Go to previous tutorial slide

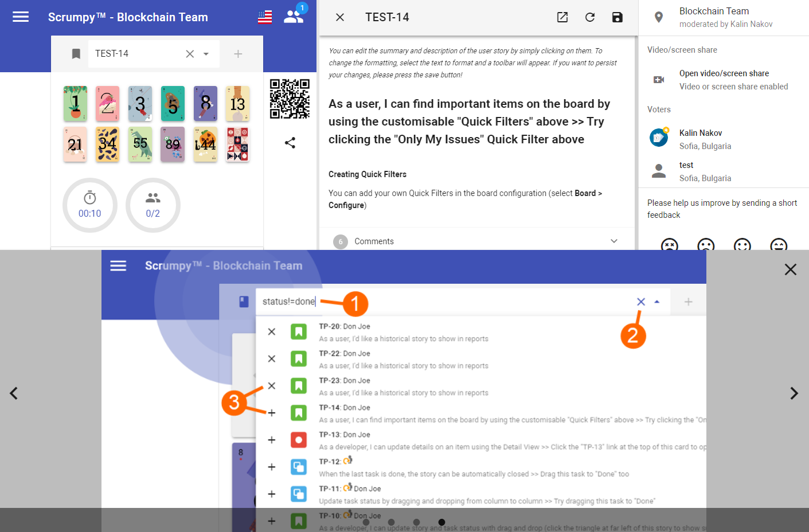pyautogui.click(x=14, y=393)
